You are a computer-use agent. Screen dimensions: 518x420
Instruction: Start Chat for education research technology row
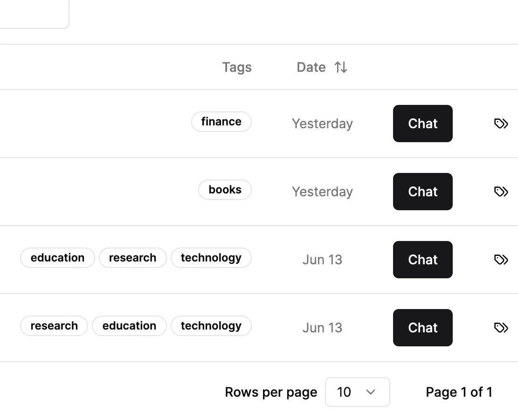tap(422, 260)
